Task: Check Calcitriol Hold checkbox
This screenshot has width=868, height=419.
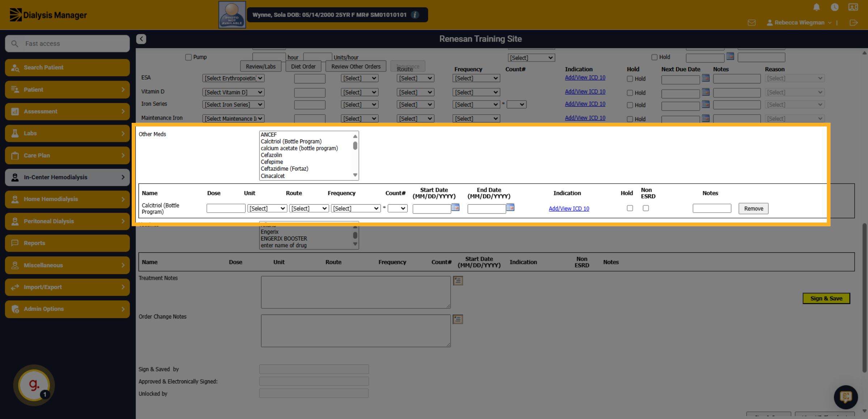Action: [x=630, y=208]
